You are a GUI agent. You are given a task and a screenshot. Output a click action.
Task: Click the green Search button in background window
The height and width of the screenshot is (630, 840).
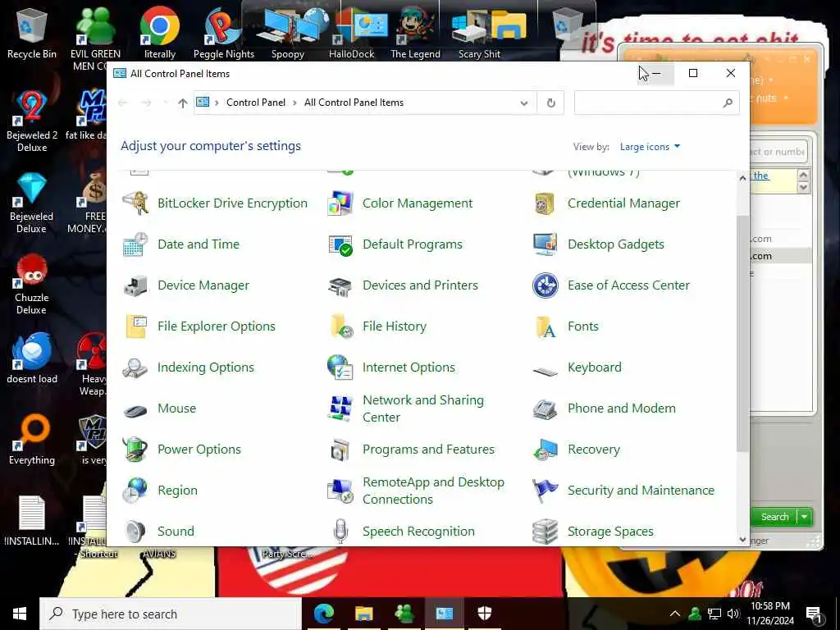(774, 517)
